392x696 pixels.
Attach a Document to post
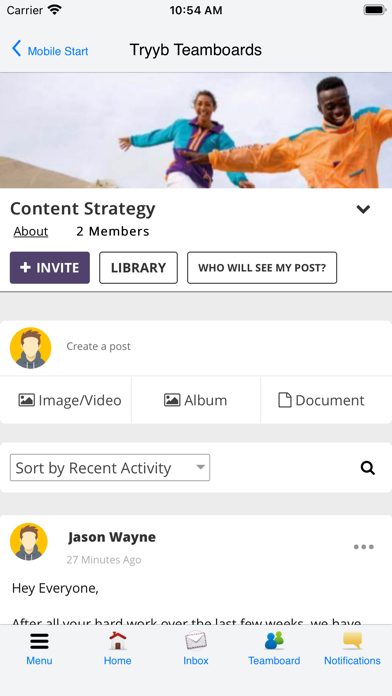coord(321,400)
